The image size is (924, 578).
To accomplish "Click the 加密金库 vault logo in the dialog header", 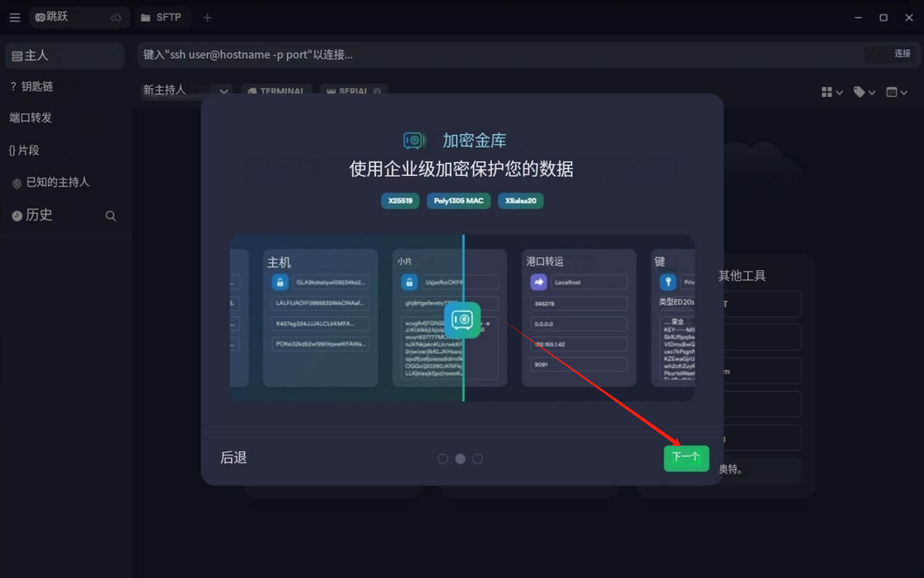I will (x=414, y=140).
